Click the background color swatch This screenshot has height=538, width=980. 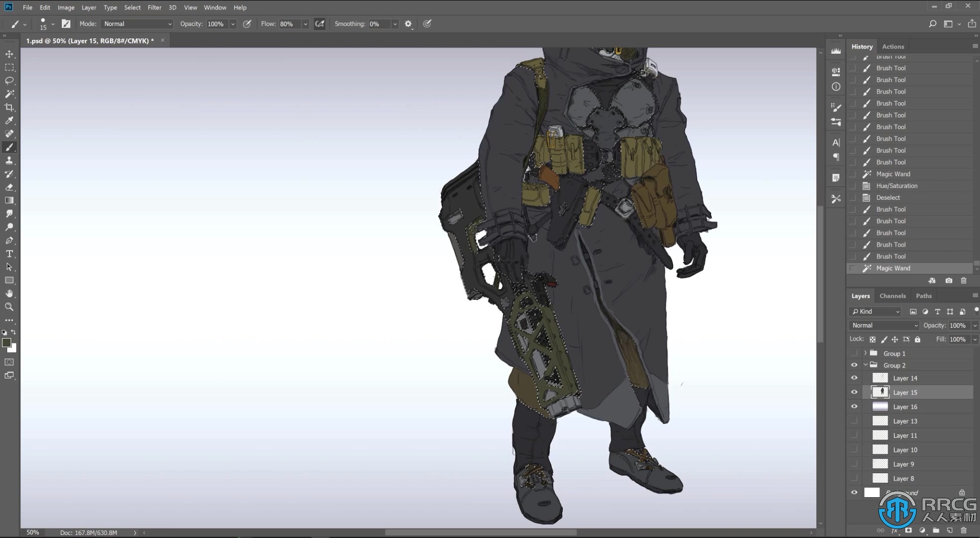[13, 349]
